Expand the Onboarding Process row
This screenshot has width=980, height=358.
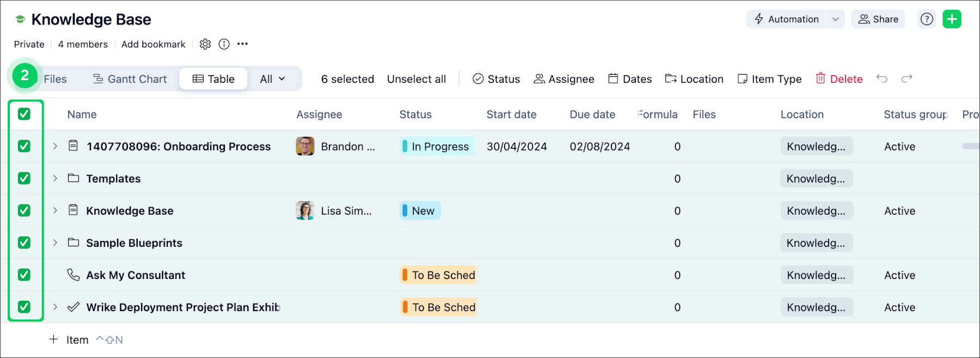click(x=55, y=146)
